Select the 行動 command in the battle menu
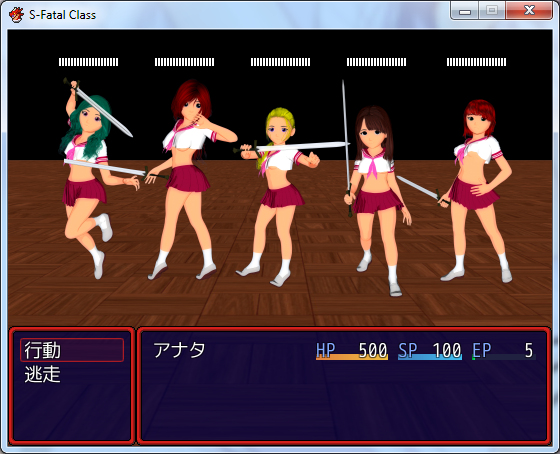The width and height of the screenshot is (560, 454). [x=72, y=350]
